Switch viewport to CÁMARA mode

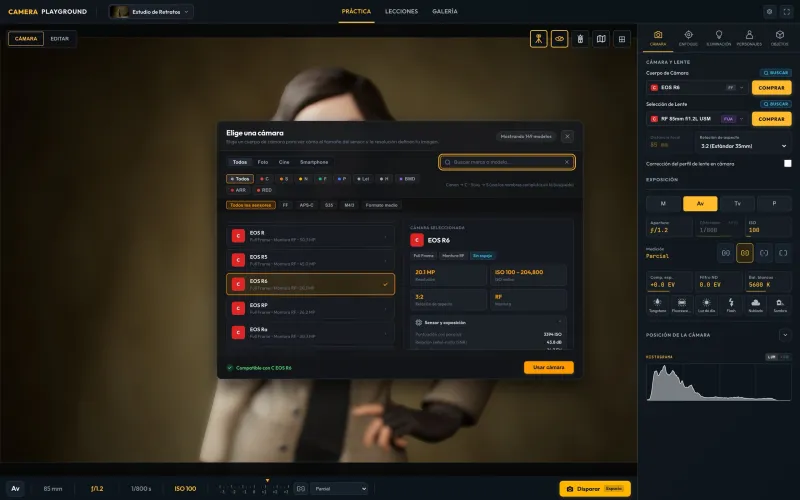pos(26,39)
